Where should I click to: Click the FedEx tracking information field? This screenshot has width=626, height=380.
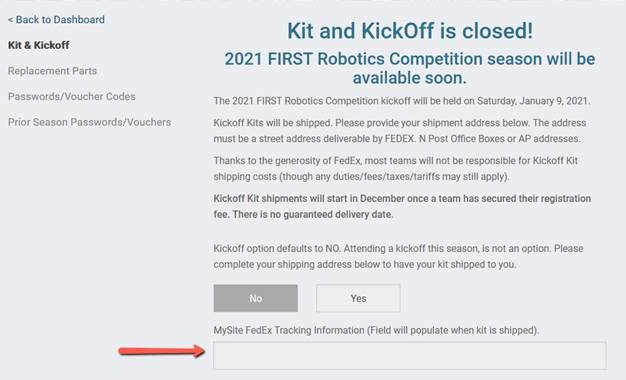[410, 355]
